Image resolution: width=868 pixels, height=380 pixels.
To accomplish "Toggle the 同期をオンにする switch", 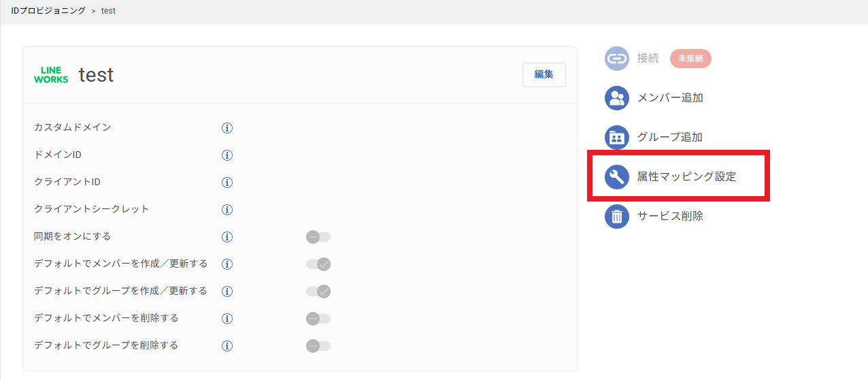I will coord(318,237).
